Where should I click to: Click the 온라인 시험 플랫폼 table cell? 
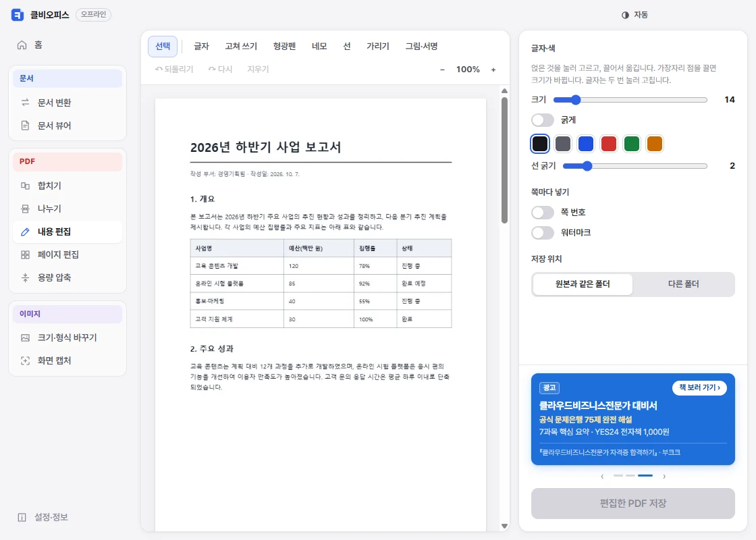coord(237,283)
